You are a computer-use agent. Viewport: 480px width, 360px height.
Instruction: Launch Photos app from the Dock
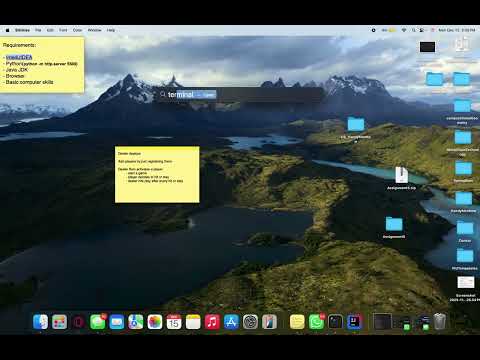click(155, 322)
